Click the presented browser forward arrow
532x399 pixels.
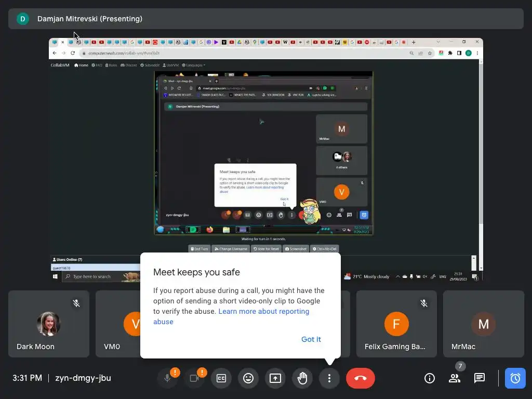coord(63,54)
